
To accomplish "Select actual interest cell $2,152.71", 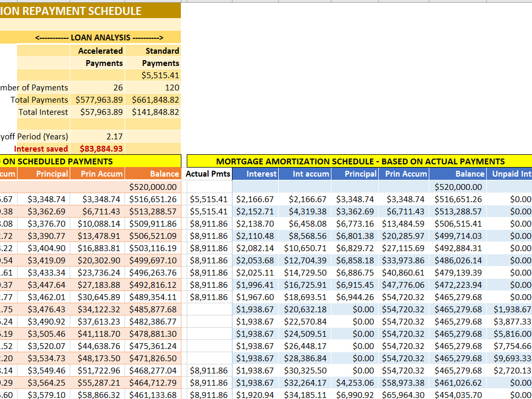I will (255, 211).
